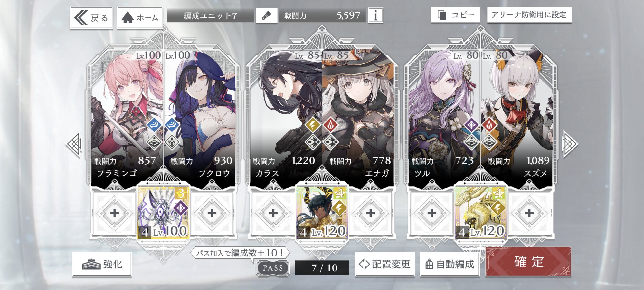Tap the PASS badge
The image size is (644, 290).
[x=273, y=268]
